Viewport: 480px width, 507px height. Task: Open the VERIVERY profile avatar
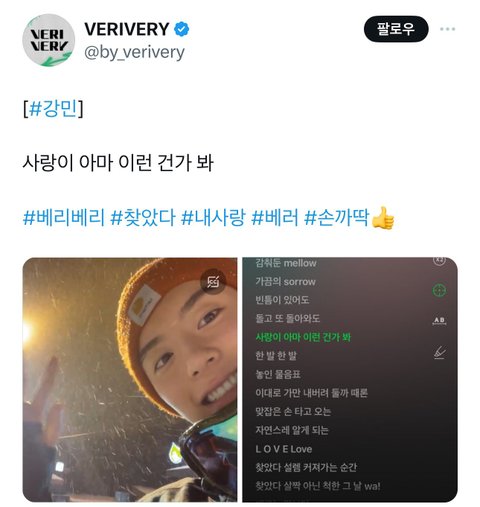pos(48,40)
